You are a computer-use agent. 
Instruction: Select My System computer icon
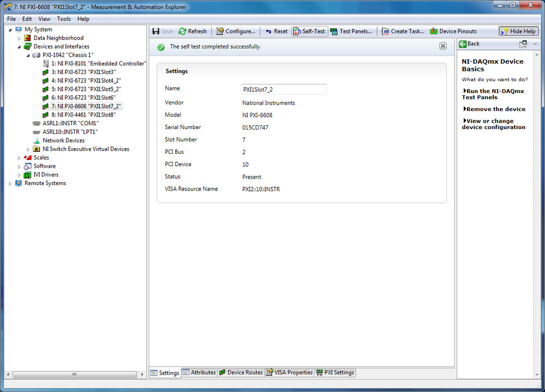(x=19, y=29)
